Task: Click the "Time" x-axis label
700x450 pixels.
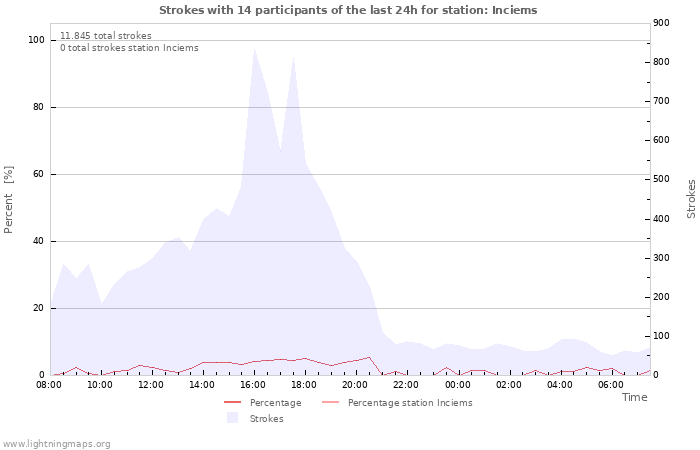Action: pos(634,397)
